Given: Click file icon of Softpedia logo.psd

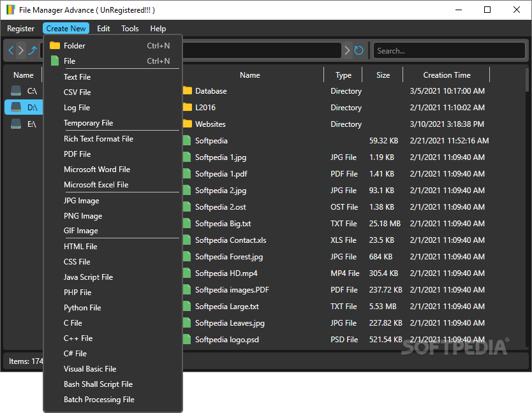Looking at the screenshot, I should (187, 340).
